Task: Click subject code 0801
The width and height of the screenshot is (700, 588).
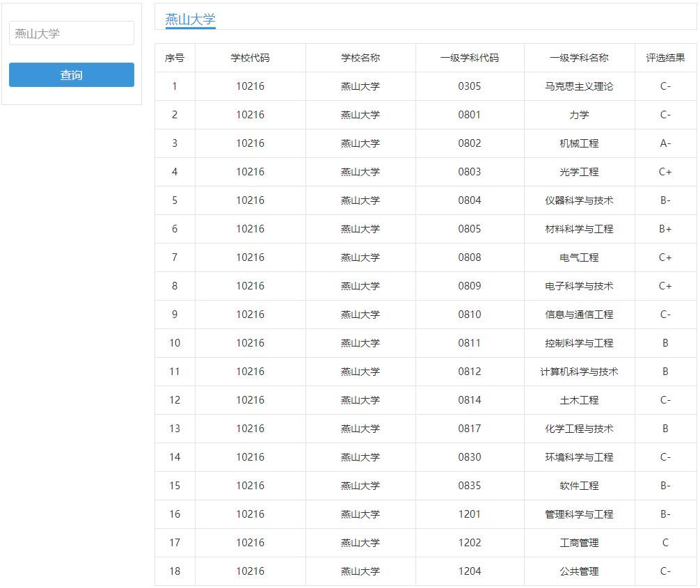Action: (x=470, y=115)
